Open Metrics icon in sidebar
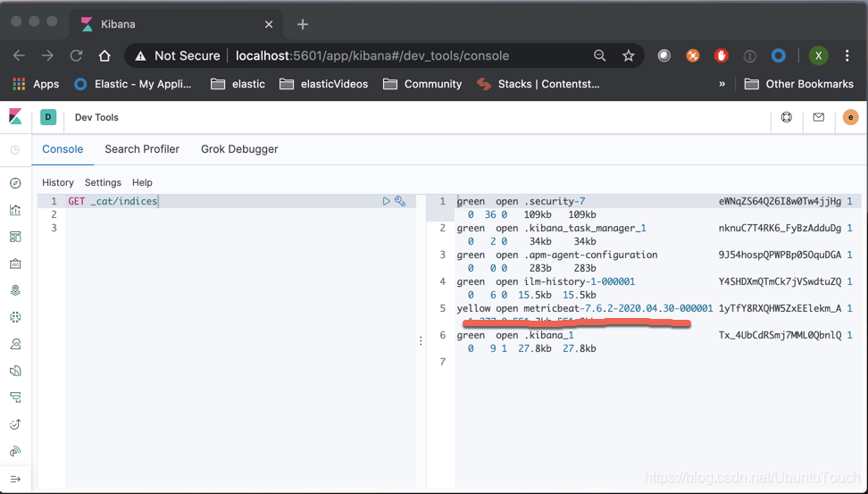This screenshot has width=868, height=494. pyautogui.click(x=15, y=344)
